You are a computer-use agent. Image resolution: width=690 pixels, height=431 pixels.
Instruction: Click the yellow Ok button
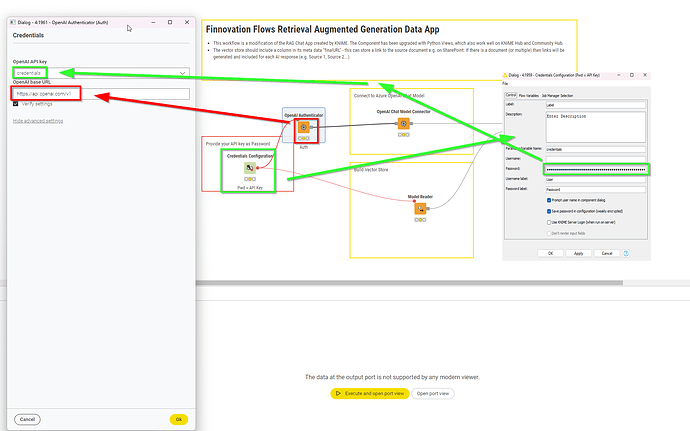[x=179, y=419]
